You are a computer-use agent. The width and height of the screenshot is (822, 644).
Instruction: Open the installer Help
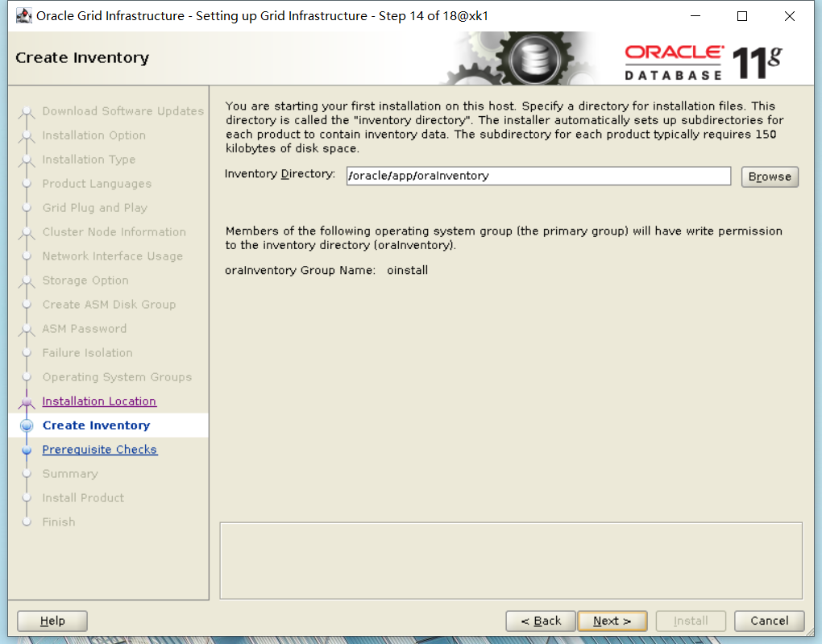coord(52,621)
